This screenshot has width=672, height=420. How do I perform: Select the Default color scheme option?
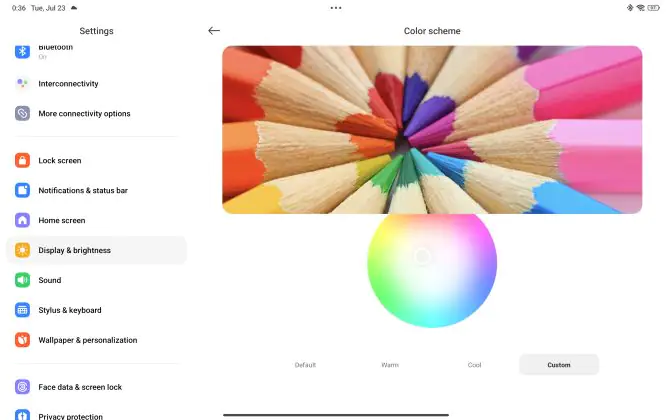pyautogui.click(x=305, y=365)
